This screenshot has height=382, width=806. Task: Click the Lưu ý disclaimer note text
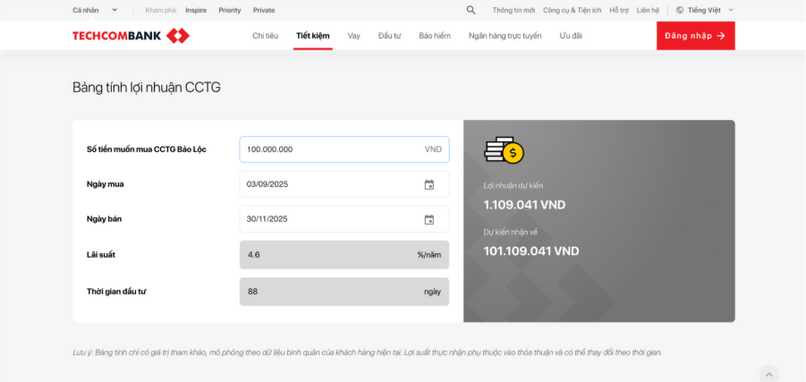pos(367,353)
